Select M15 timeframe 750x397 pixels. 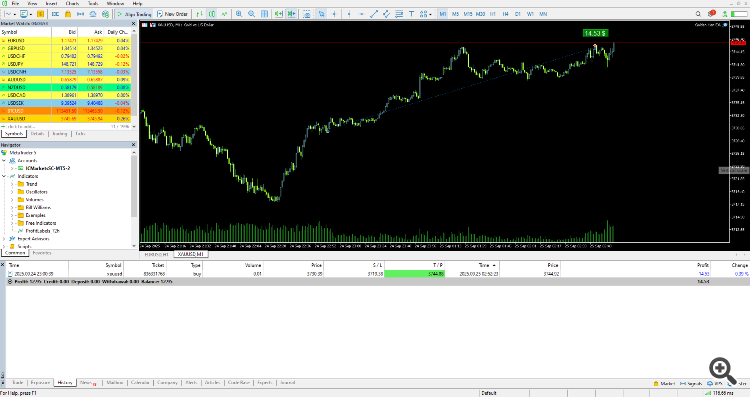coord(468,14)
